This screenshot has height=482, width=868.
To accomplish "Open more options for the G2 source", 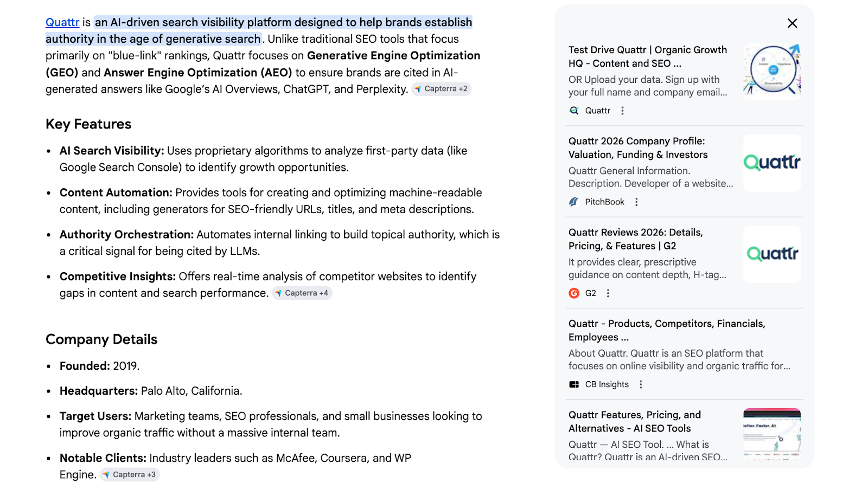I will [608, 293].
